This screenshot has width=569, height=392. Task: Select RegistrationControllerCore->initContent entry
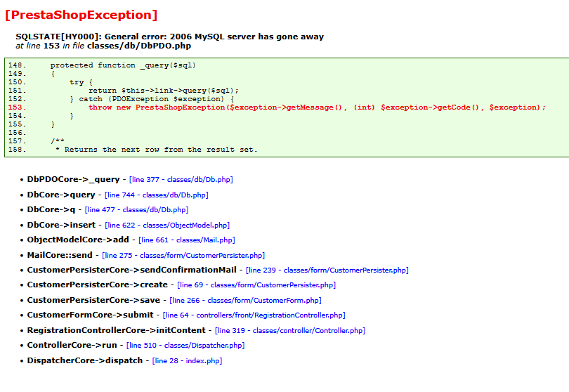click(x=117, y=330)
